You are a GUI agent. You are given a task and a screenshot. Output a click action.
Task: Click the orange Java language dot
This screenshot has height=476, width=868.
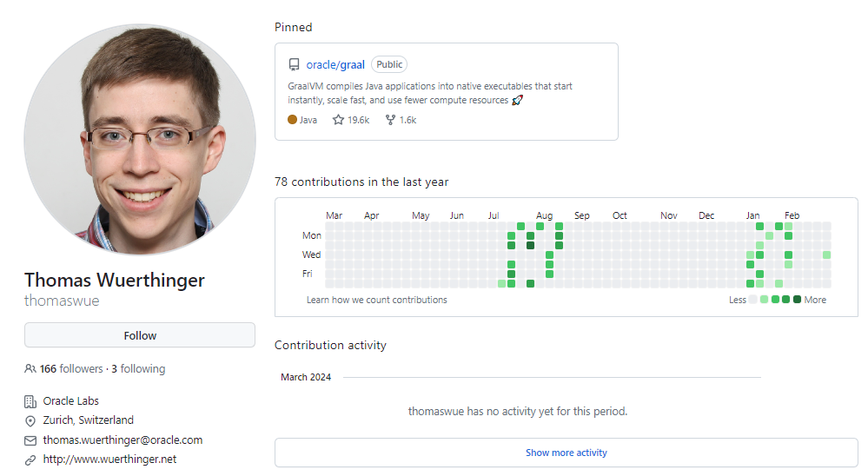(292, 120)
